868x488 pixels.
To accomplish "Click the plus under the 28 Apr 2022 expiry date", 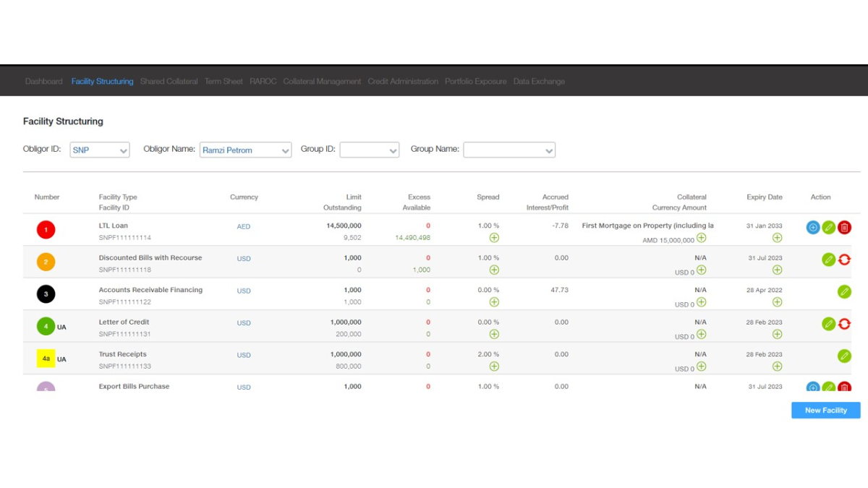I will [777, 302].
